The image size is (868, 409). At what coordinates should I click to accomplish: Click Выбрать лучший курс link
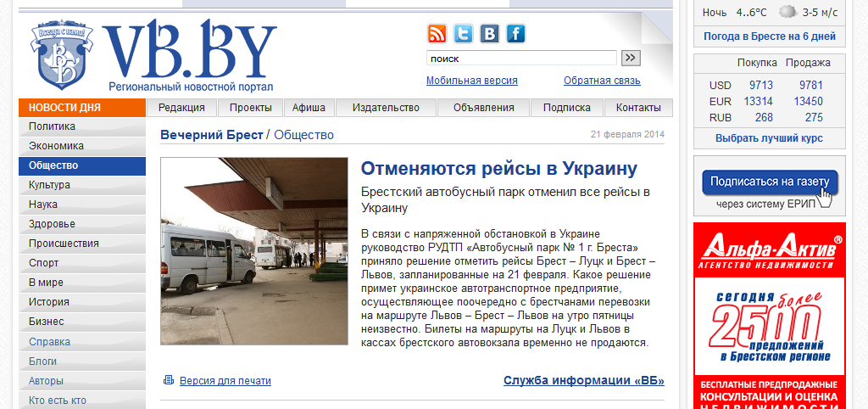coord(769,138)
